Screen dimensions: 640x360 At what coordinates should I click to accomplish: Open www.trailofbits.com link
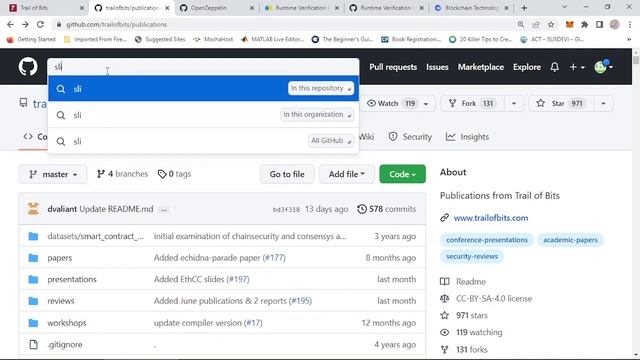point(491,218)
